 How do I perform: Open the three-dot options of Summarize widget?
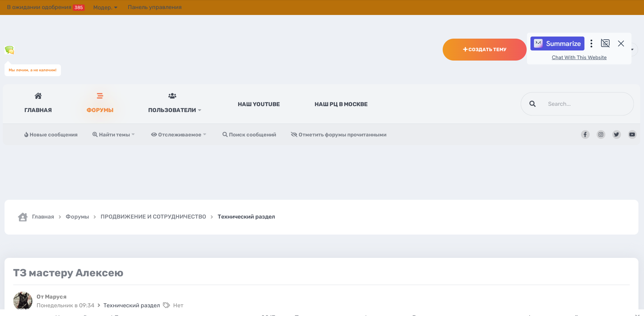[x=591, y=44]
